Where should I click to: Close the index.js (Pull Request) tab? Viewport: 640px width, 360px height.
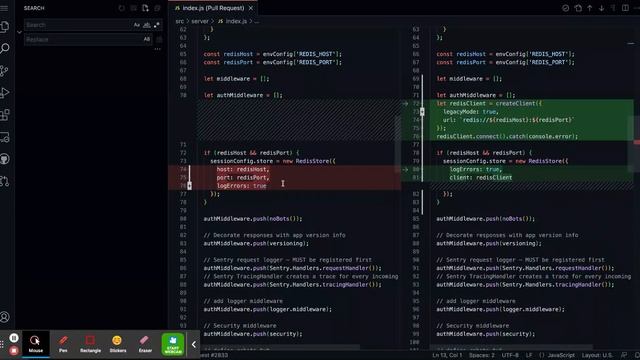(x=251, y=8)
